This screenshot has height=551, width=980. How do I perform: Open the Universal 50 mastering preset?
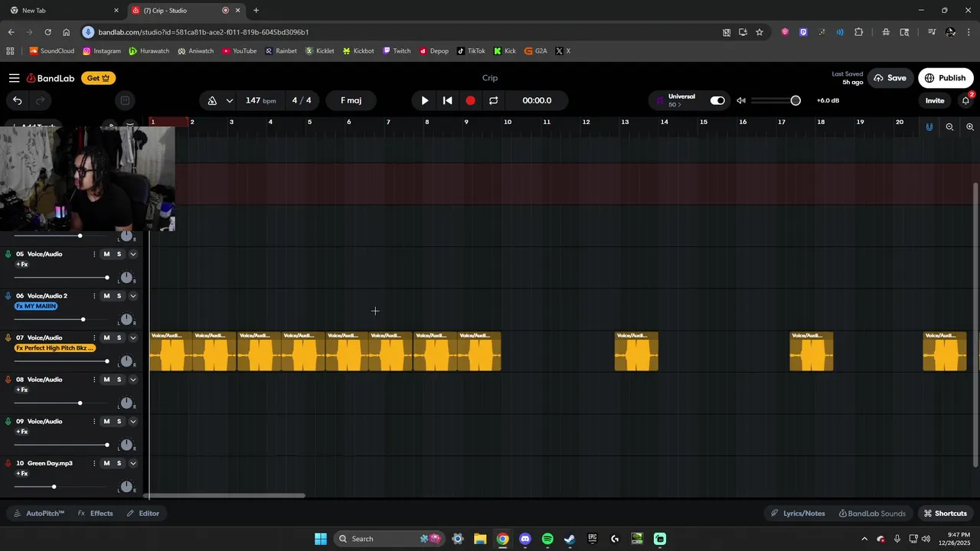click(681, 100)
